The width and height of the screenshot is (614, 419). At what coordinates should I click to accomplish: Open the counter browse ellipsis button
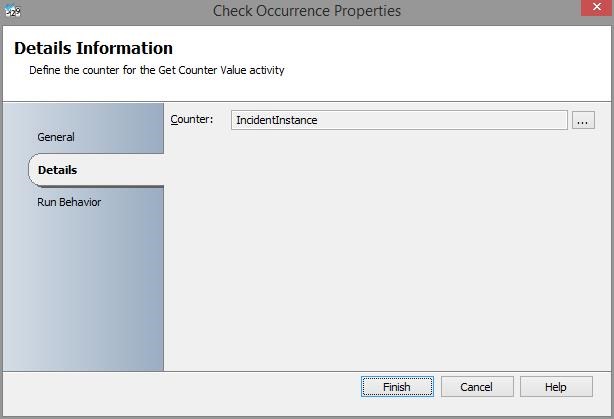click(x=583, y=120)
